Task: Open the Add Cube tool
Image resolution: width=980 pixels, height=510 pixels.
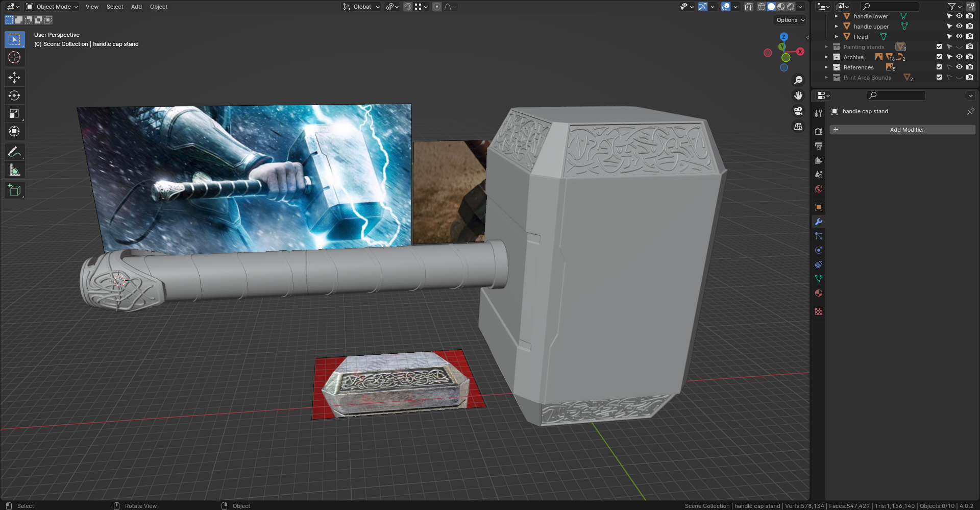Action: point(14,190)
